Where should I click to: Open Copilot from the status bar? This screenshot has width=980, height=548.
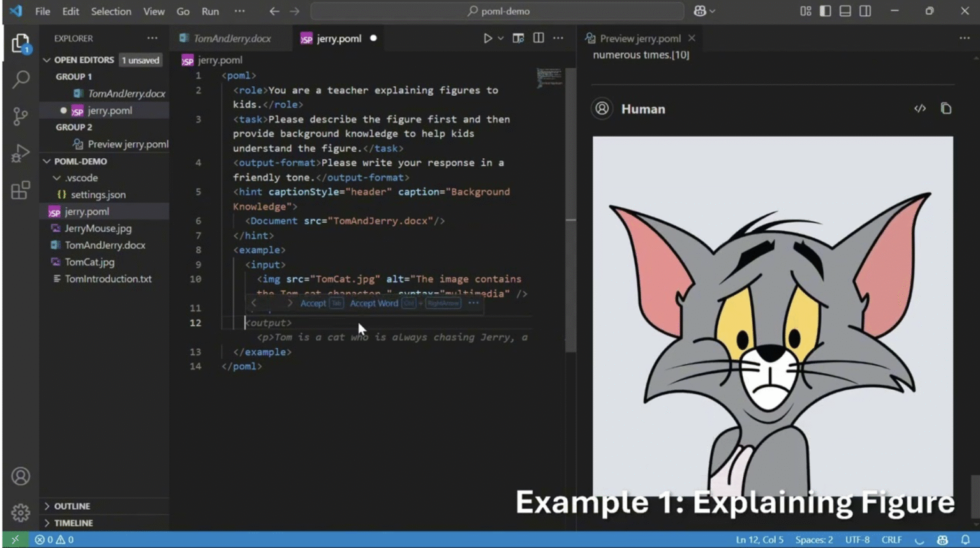point(944,539)
